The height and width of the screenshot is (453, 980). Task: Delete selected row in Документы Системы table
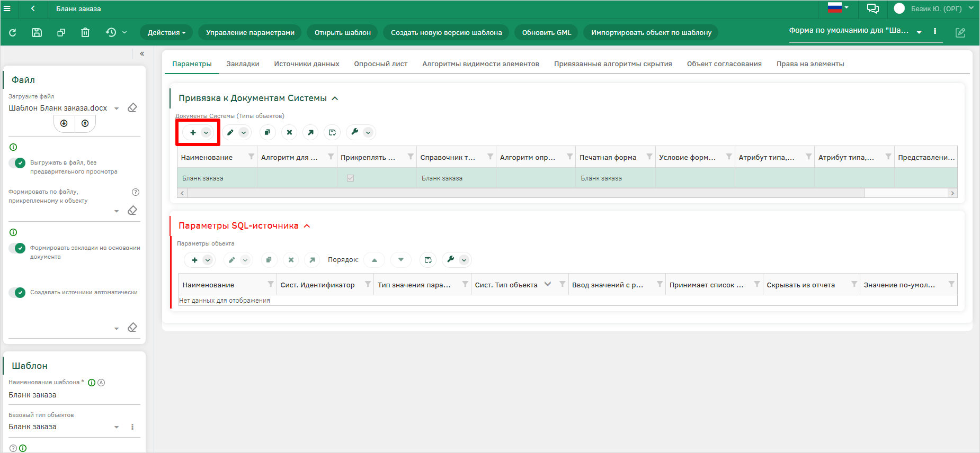(x=289, y=132)
